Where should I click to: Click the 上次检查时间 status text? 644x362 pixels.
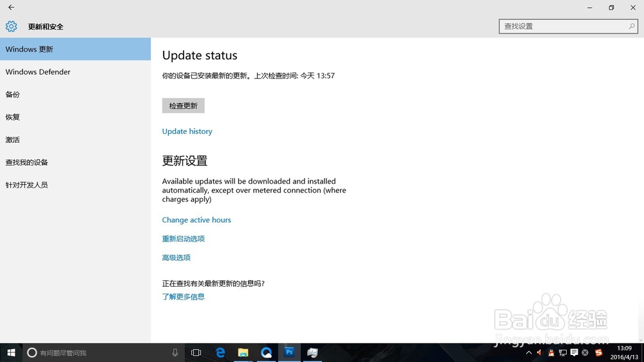click(x=294, y=75)
